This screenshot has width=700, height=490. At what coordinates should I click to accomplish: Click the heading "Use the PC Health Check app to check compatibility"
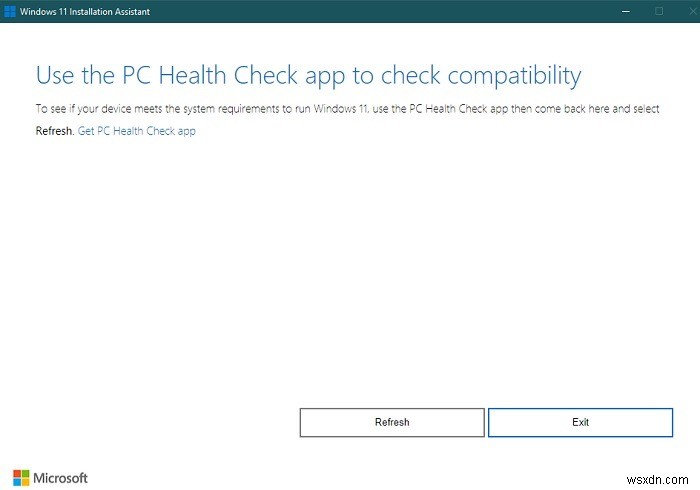308,75
